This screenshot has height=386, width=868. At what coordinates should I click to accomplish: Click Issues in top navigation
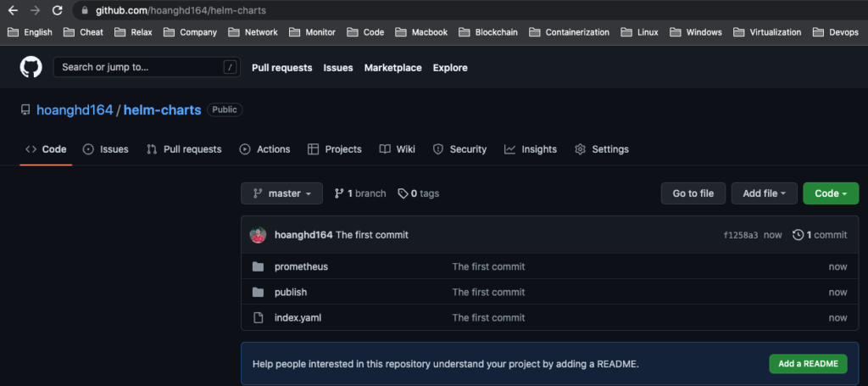[338, 68]
